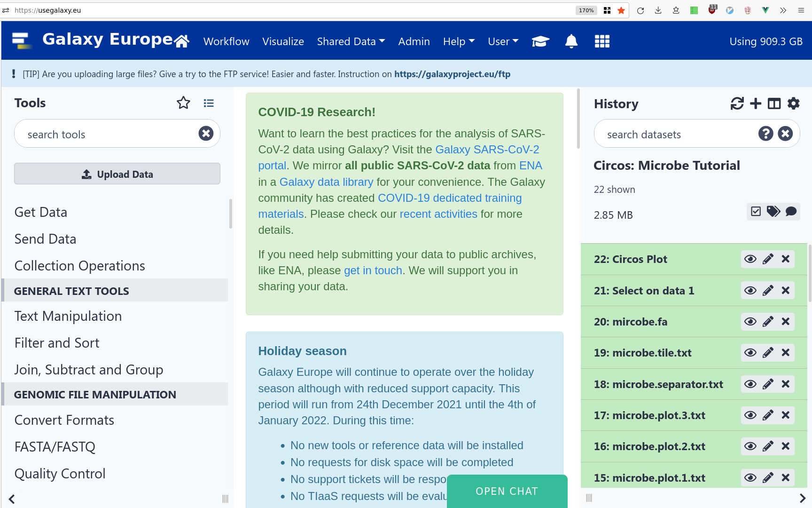Open Galaxy SARS-CoV-2 portal link
812x508 pixels.
coord(398,158)
